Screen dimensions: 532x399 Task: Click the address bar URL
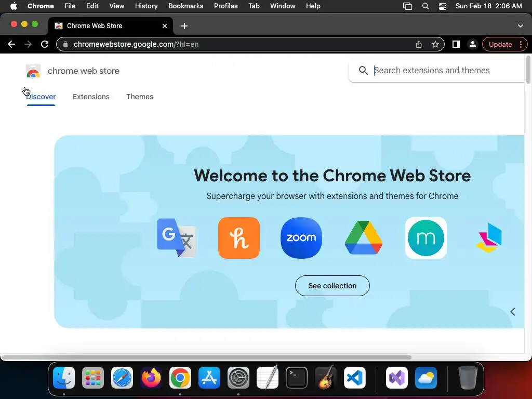point(136,44)
